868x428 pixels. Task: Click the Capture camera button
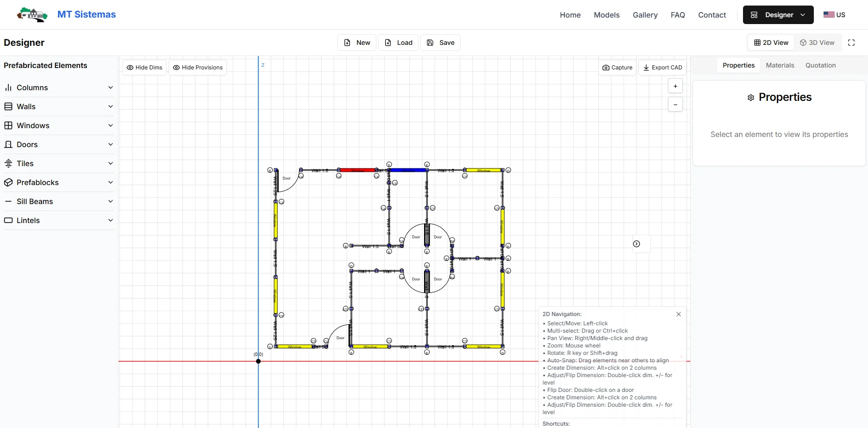[x=618, y=68]
